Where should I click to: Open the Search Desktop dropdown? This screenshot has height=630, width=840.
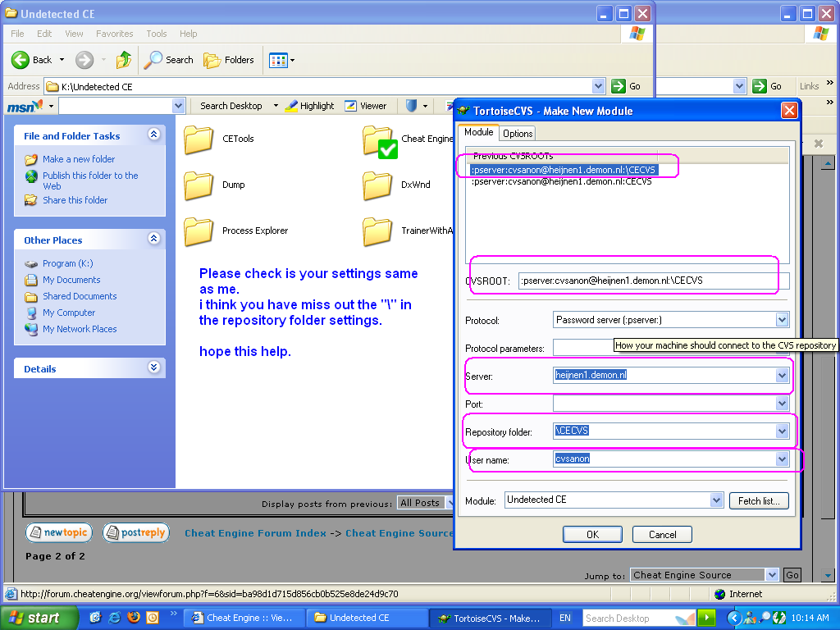pos(276,106)
